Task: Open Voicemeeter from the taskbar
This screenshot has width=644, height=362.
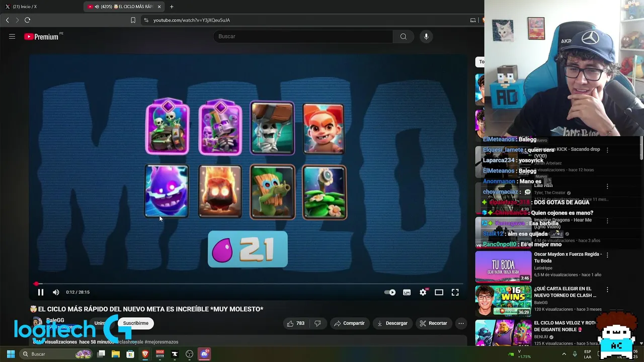Action: coord(160,354)
